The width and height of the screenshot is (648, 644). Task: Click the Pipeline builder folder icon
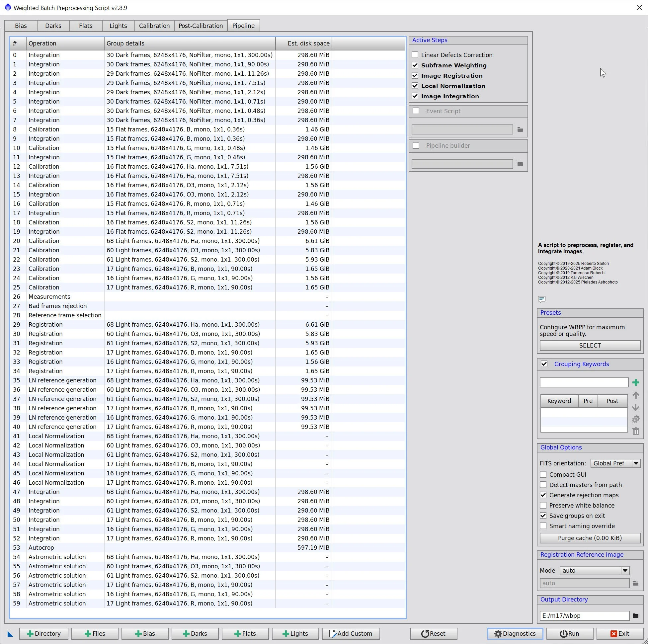520,164
